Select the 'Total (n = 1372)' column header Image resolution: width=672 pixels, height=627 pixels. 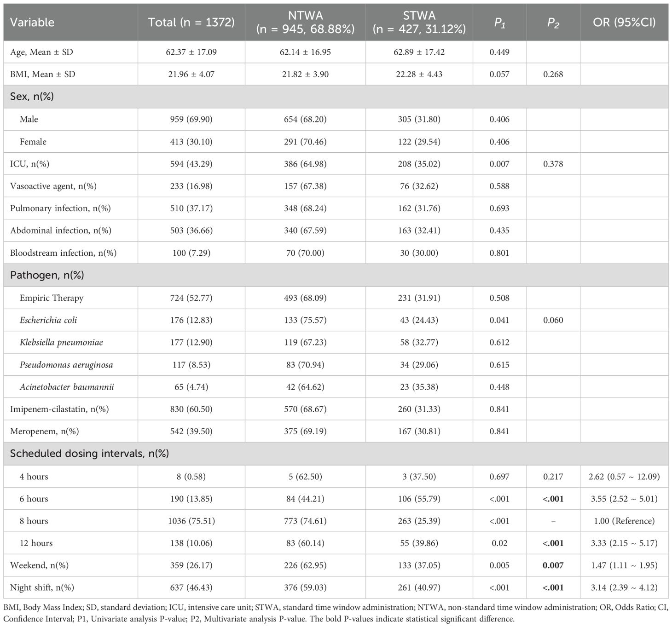pyautogui.click(x=191, y=22)
